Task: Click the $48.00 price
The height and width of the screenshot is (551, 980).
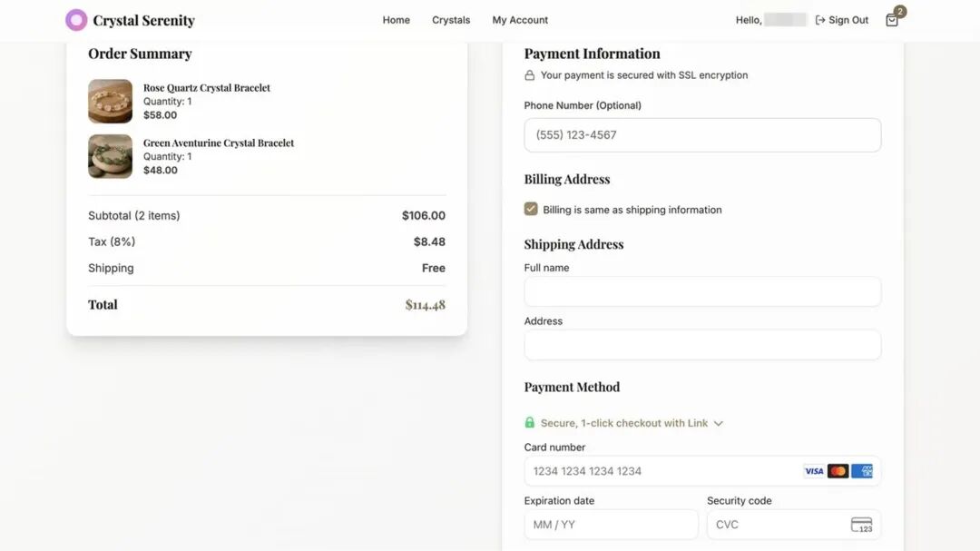Action: 160,170
